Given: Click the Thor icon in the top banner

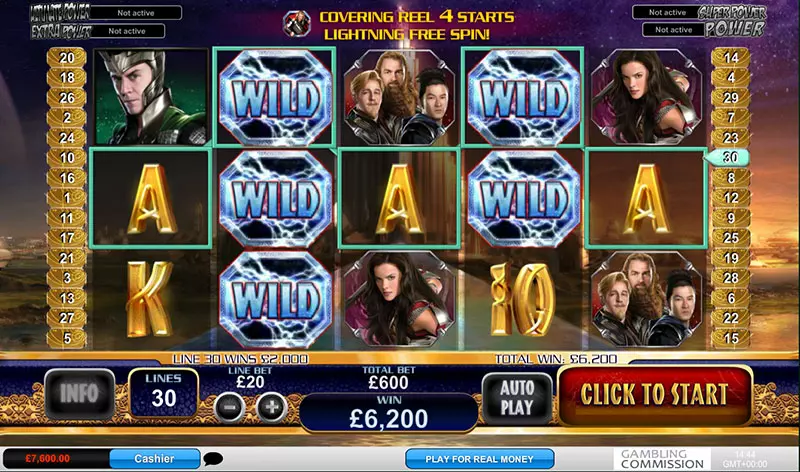Looking at the screenshot, I should [x=297, y=24].
